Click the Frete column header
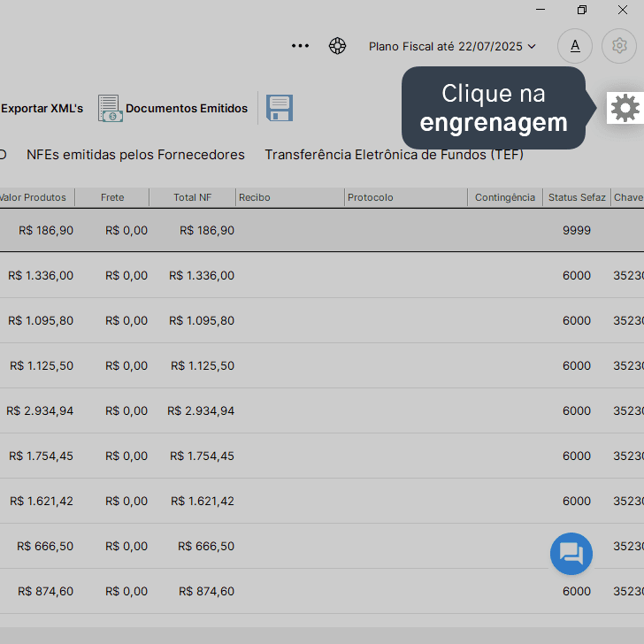 pyautogui.click(x=112, y=197)
